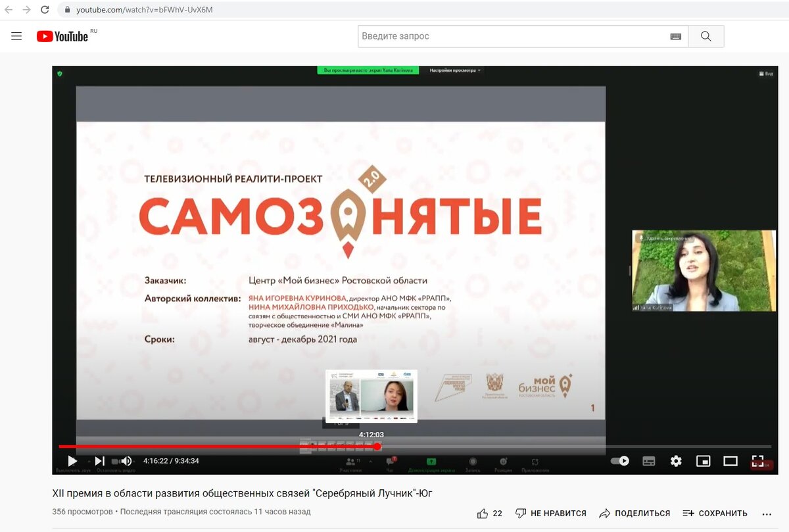Click the site lock icon in address bar
The height and width of the screenshot is (532, 789).
(x=67, y=10)
